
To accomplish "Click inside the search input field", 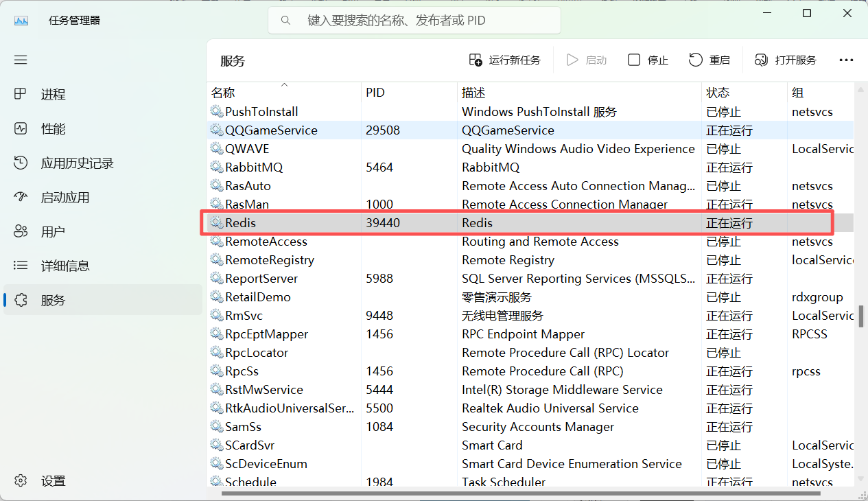I will 412,20.
